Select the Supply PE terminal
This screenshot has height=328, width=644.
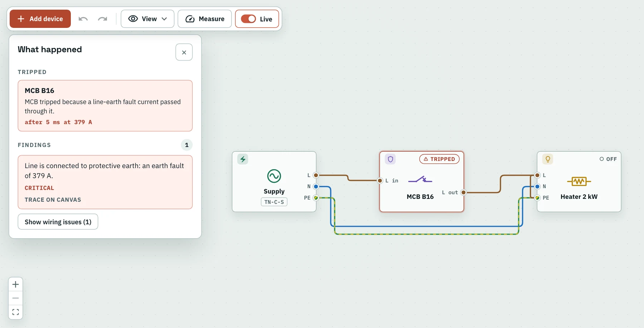pos(316,197)
